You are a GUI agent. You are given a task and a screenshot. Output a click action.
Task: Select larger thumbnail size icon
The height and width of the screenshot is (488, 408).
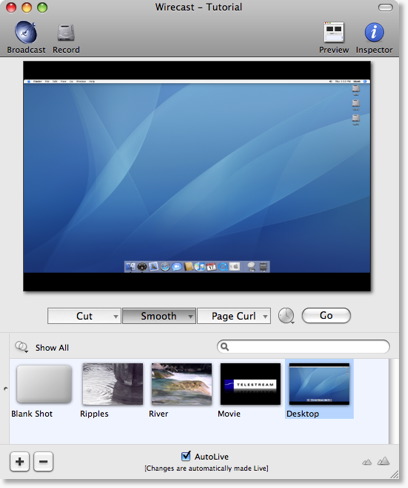(384, 461)
